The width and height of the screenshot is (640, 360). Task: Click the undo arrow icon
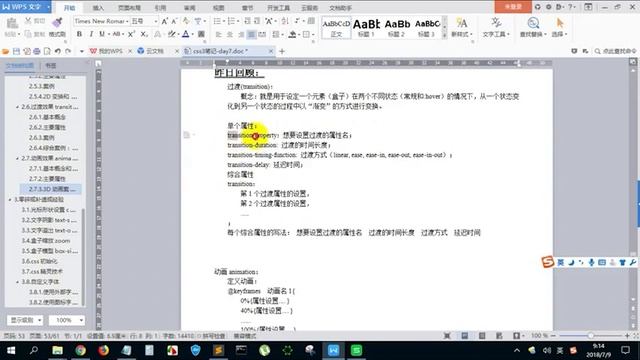(58, 51)
